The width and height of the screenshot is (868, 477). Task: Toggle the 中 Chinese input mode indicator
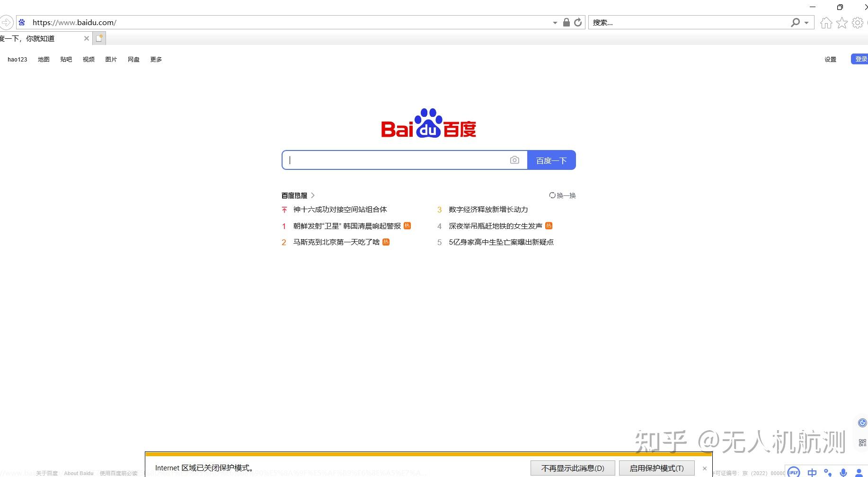click(812, 472)
